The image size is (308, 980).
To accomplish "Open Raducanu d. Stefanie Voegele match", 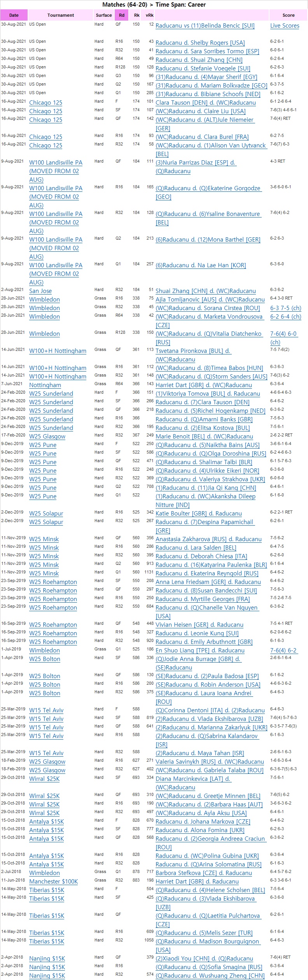I will [x=203, y=68].
